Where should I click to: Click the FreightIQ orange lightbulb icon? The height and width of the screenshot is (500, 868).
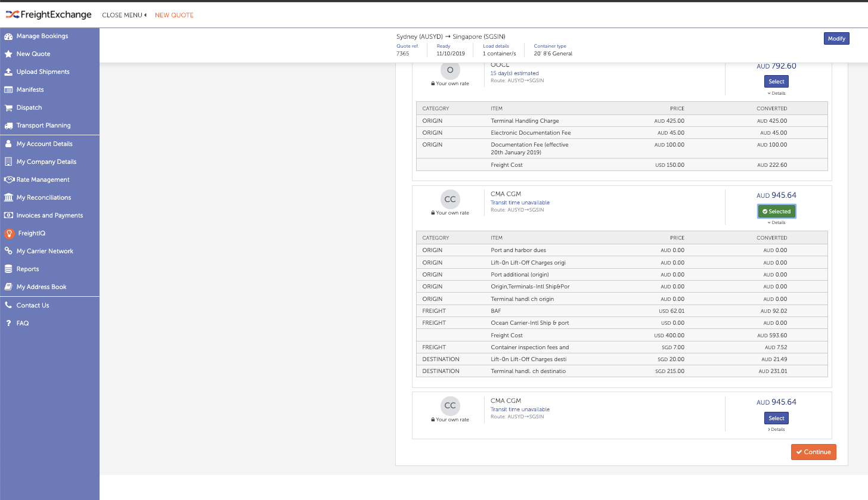10,234
